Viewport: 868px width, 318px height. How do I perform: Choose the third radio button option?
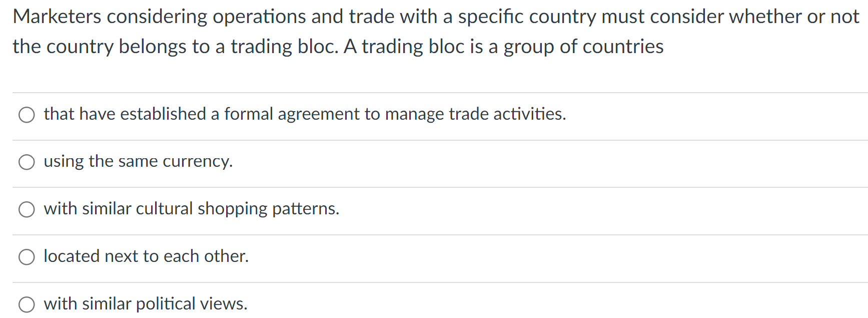click(x=27, y=209)
